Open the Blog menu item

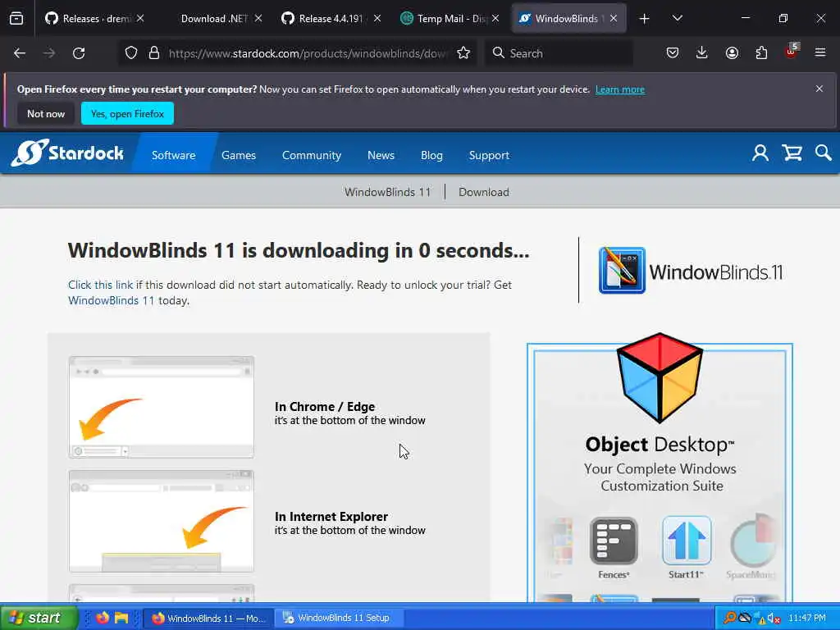click(431, 155)
